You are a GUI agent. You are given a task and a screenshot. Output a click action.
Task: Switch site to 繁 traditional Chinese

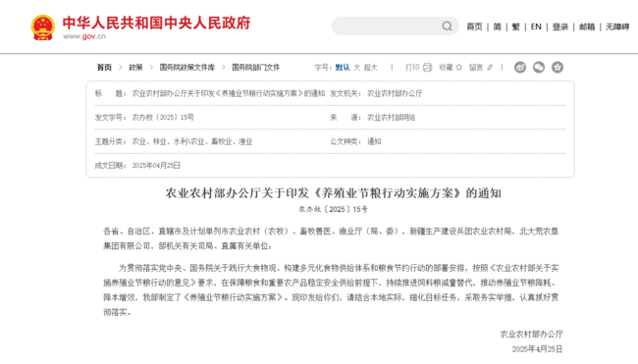tap(516, 26)
